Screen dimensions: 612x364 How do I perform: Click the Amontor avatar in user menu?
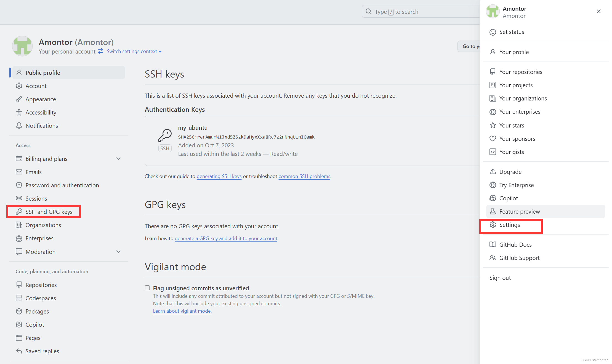pos(493,12)
